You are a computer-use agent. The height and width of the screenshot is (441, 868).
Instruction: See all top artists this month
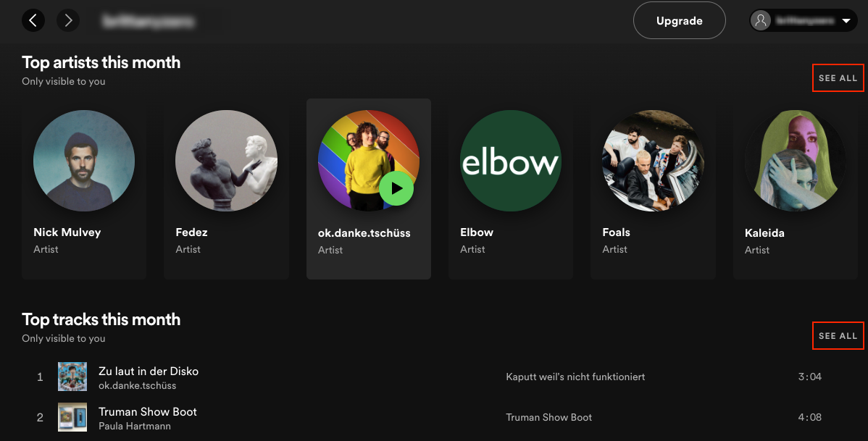point(838,78)
